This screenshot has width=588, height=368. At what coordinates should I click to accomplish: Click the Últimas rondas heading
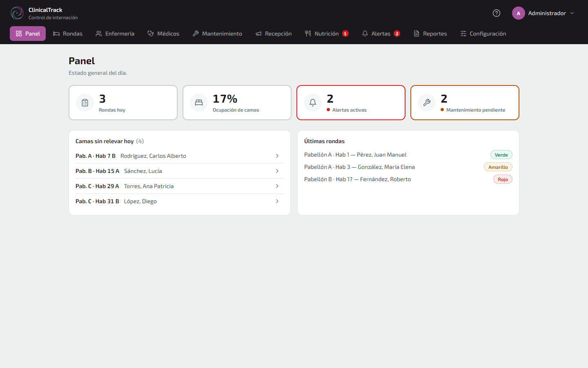pyautogui.click(x=324, y=141)
